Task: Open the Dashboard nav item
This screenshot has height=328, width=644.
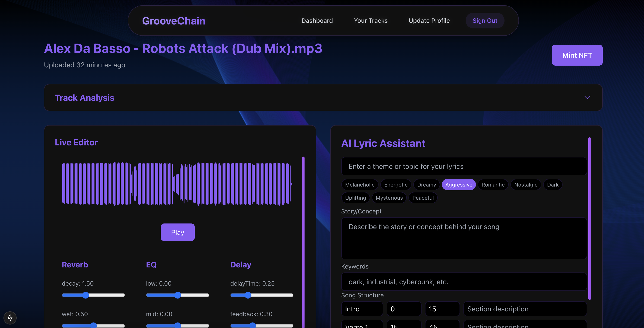Action: 317,21
